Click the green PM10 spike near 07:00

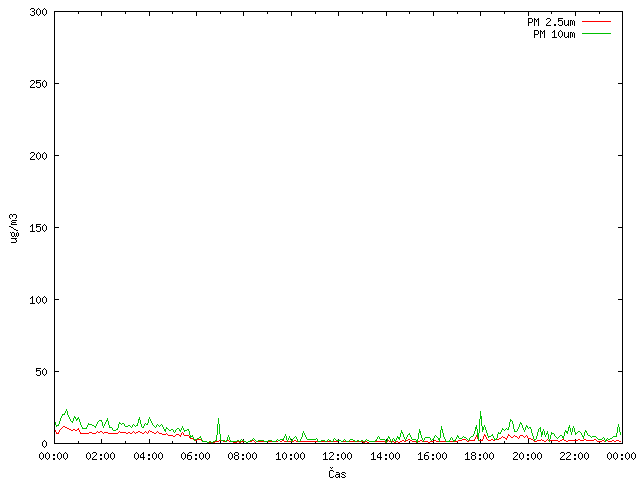(218, 429)
